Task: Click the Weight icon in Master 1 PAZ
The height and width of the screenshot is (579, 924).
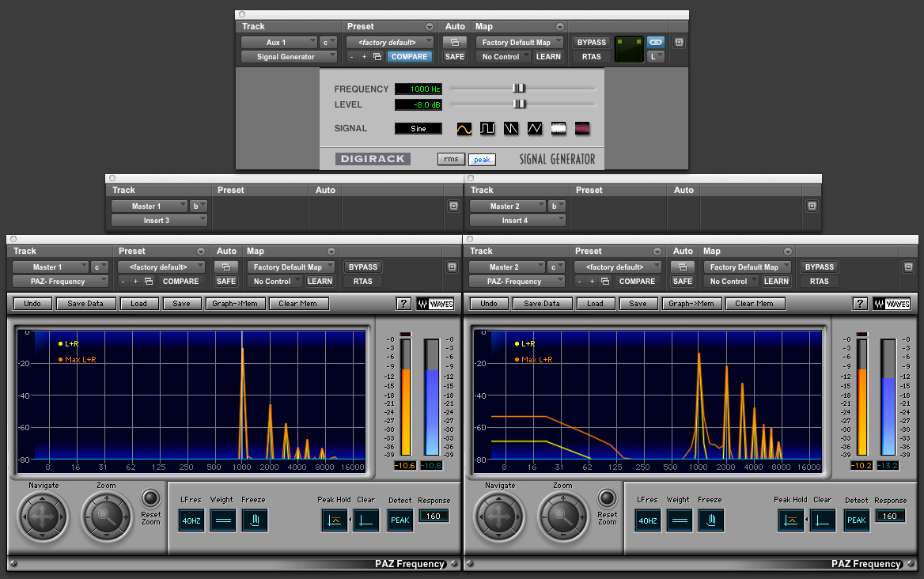Action: tap(223, 520)
